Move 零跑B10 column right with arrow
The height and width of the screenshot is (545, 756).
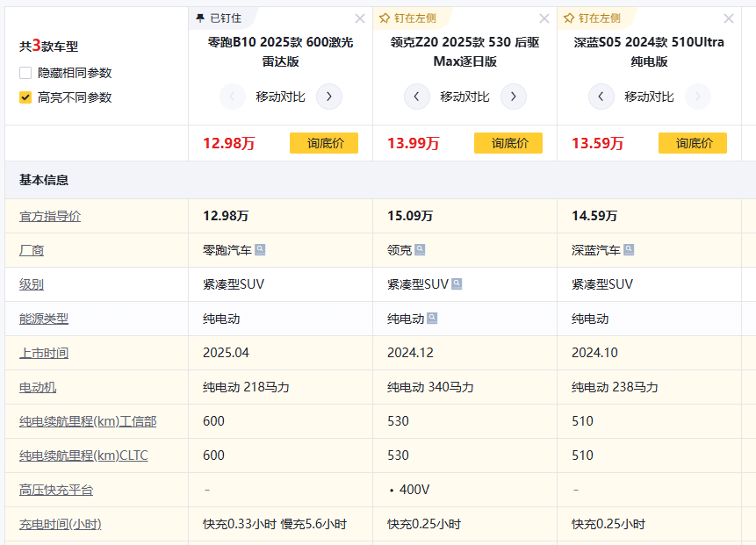[329, 97]
